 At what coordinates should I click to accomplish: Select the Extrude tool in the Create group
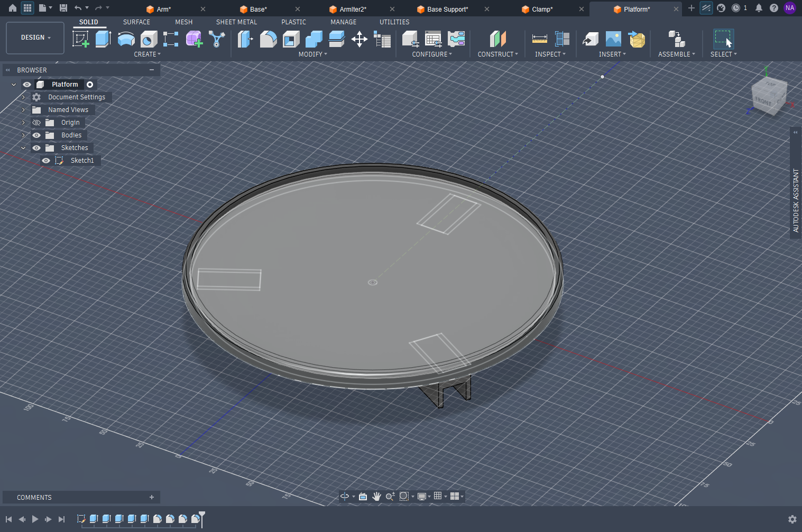pos(103,39)
